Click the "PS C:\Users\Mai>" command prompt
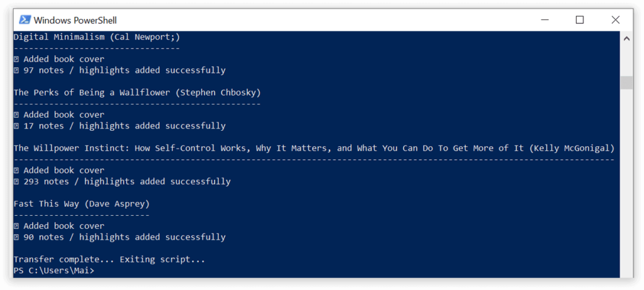 point(54,270)
